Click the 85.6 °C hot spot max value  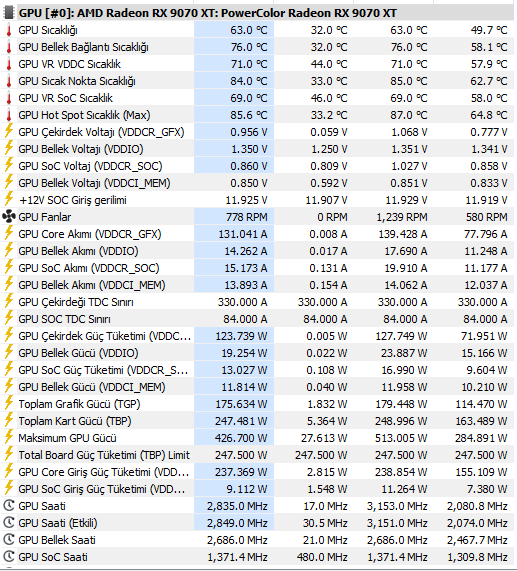pyautogui.click(x=249, y=115)
